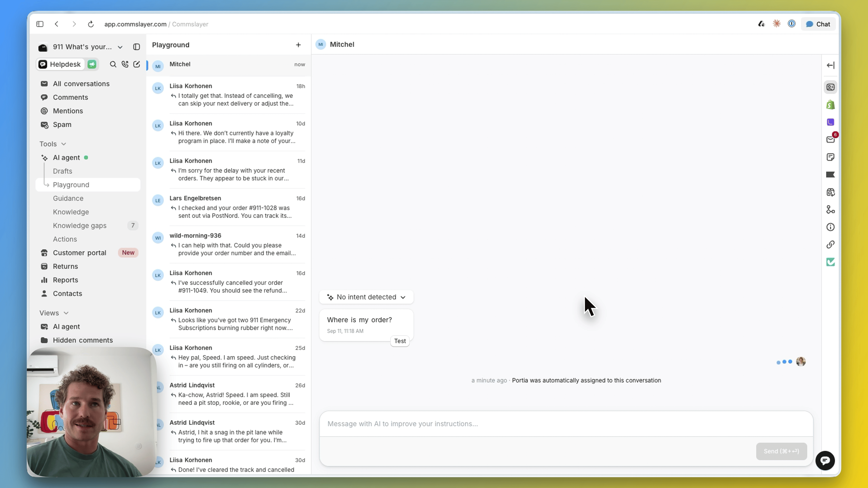Open the notes icon in right rail
The image size is (868, 488).
[x=831, y=157]
